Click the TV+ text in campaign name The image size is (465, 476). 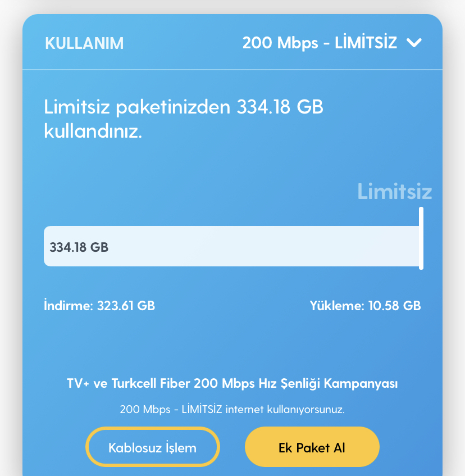coord(78,383)
